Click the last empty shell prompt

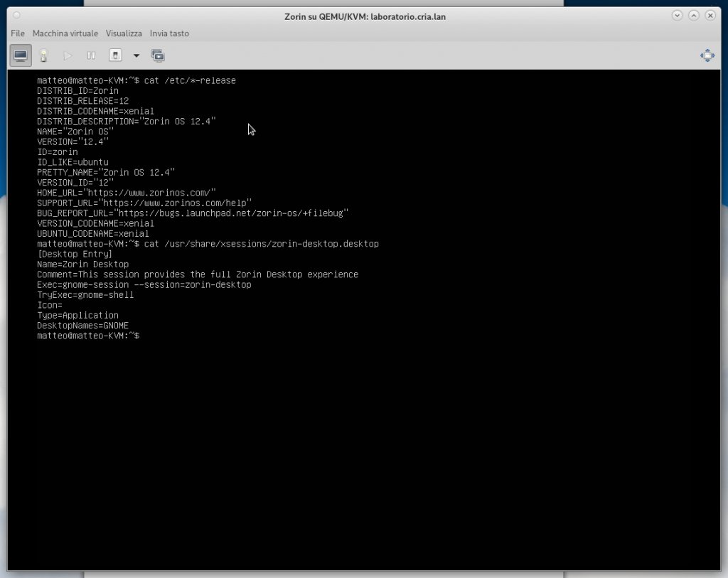coord(88,336)
